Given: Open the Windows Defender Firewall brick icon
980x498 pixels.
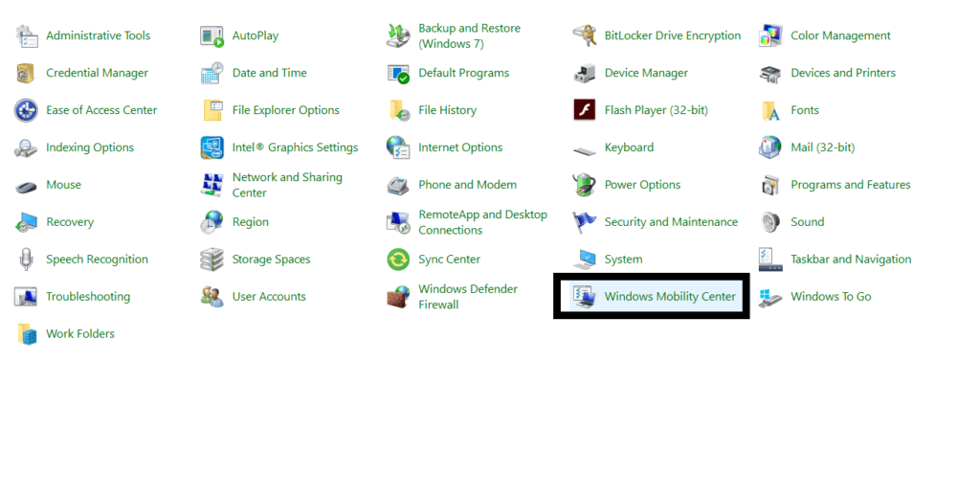Looking at the screenshot, I should [398, 297].
